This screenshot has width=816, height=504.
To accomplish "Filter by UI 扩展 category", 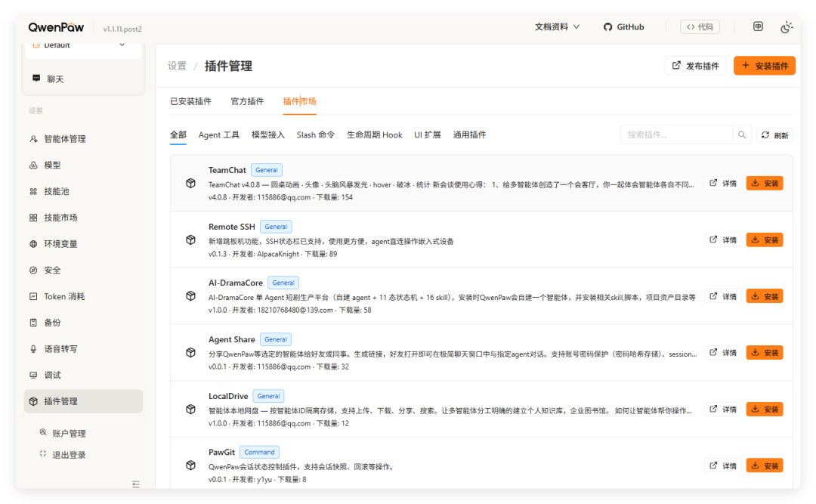I will (427, 135).
